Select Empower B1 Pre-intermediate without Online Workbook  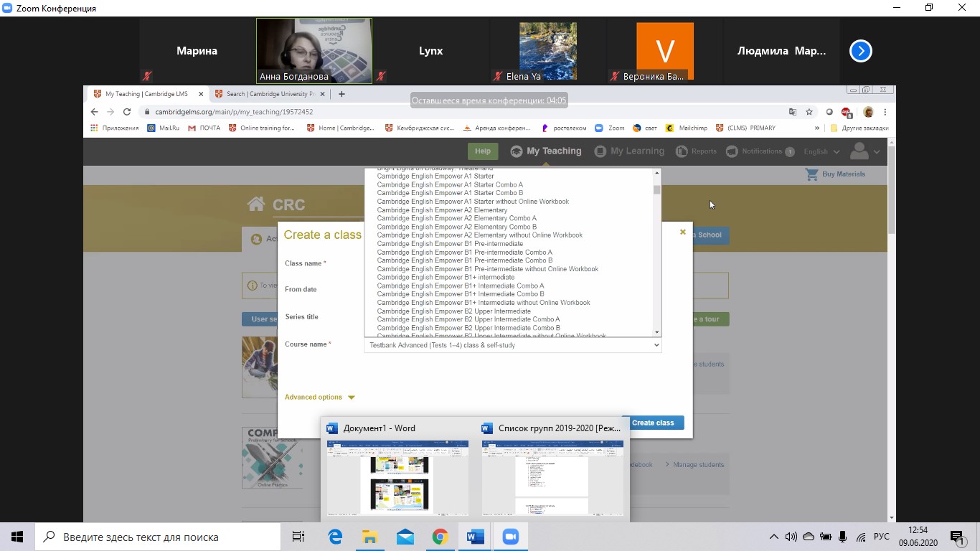488,269
